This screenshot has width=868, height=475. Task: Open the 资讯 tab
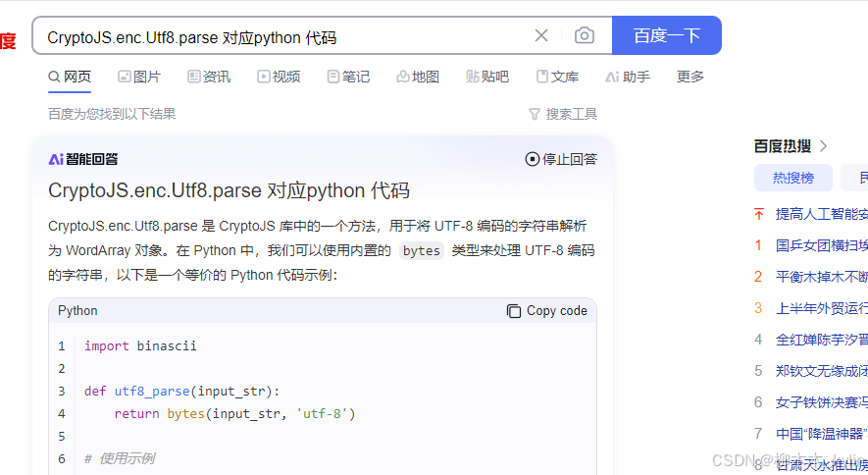209,77
